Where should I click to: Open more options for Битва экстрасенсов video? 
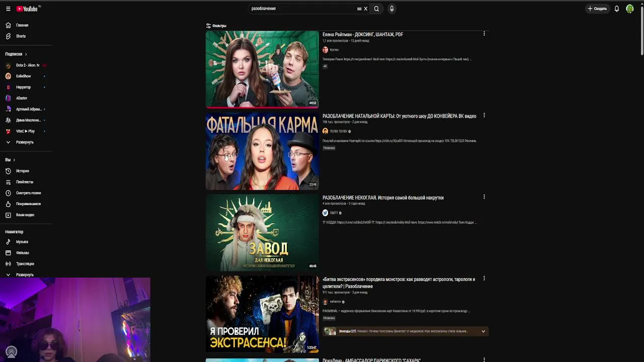pyautogui.click(x=484, y=278)
